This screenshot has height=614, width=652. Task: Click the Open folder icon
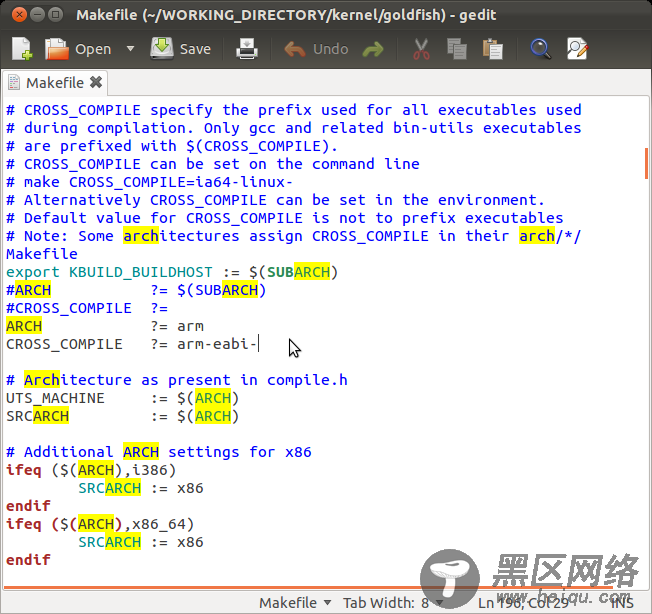pos(57,49)
